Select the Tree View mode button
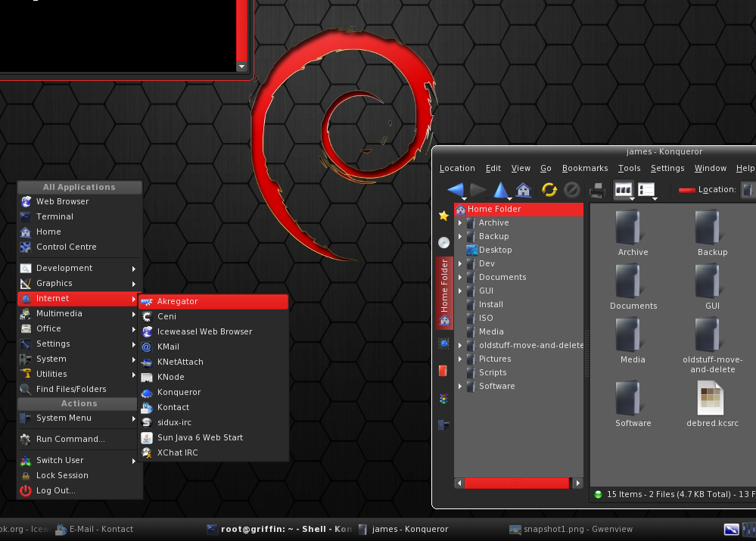 coord(646,190)
